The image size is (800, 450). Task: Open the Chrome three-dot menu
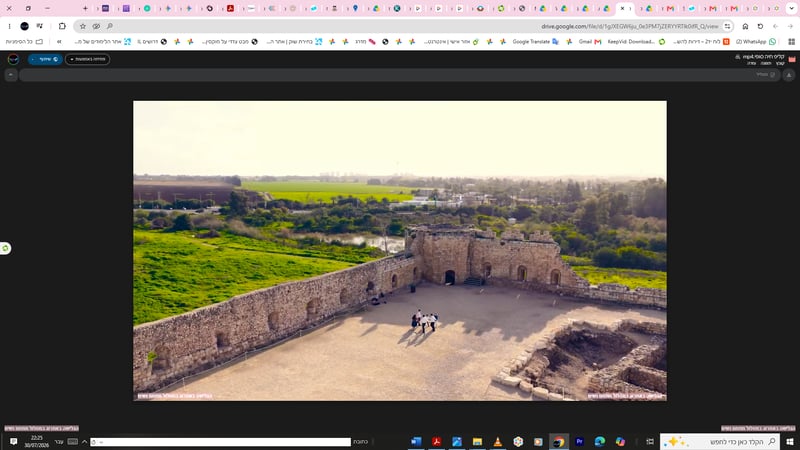coord(9,26)
